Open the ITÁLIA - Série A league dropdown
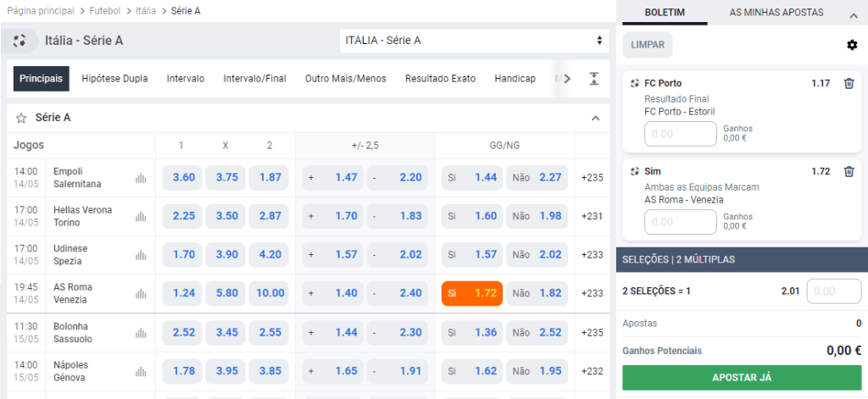The width and height of the screenshot is (868, 399). point(474,41)
